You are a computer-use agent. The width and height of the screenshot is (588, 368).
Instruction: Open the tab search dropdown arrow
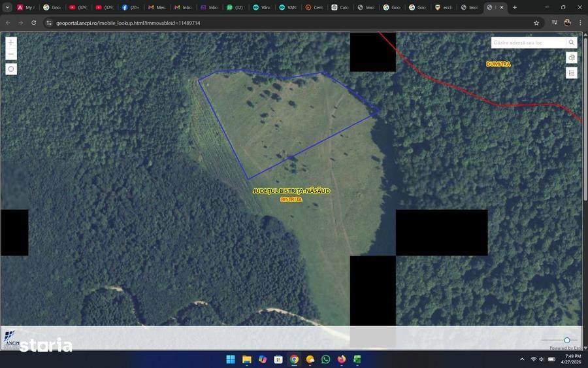pos(7,7)
